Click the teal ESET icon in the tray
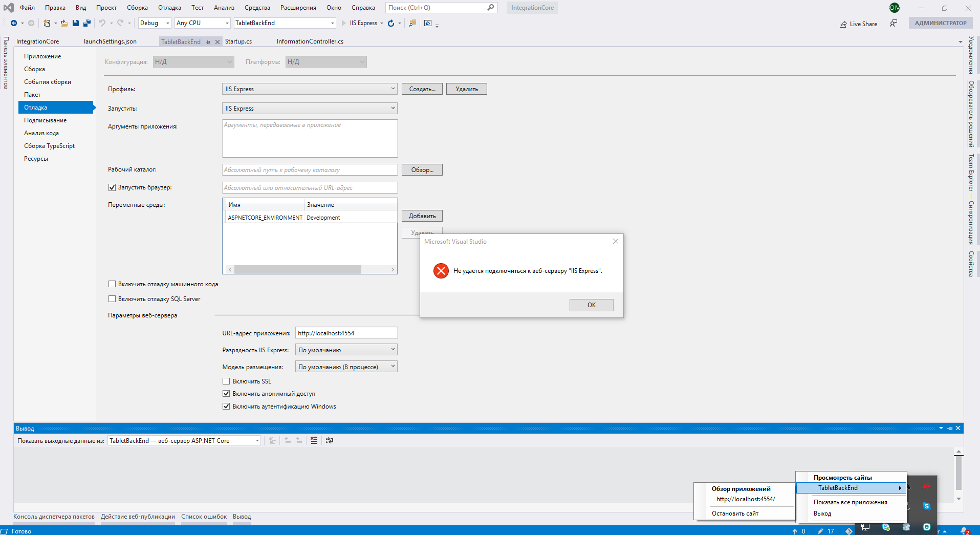This screenshot has width=980, height=535. (x=927, y=526)
